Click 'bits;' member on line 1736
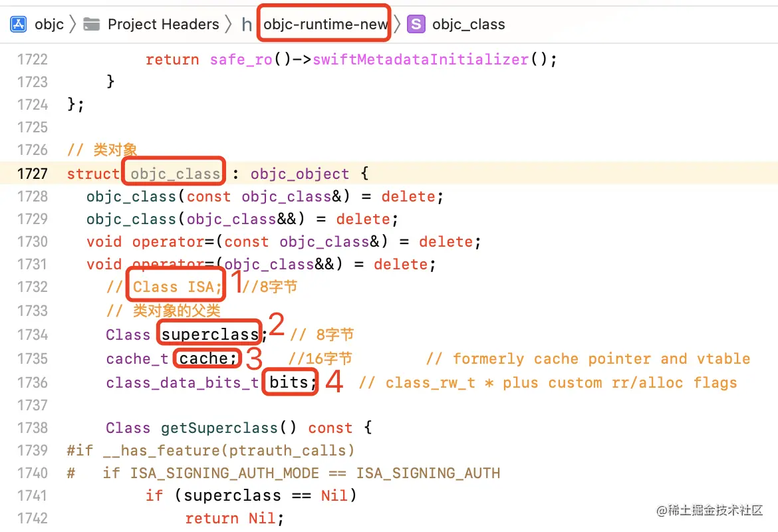 pos(292,382)
